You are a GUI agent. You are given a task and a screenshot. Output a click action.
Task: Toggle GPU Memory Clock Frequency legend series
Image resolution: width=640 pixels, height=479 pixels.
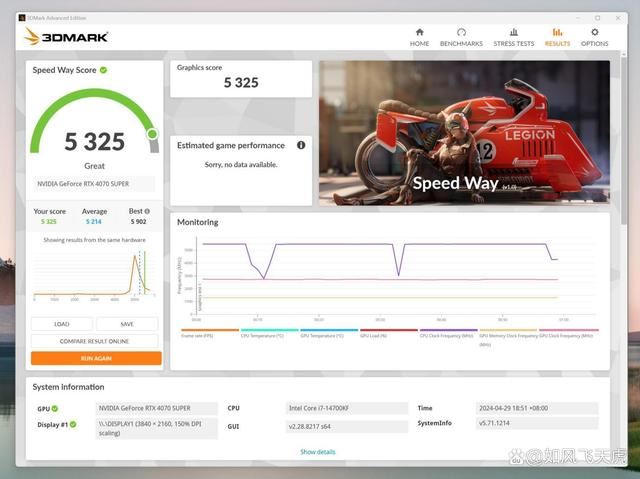[x=508, y=337]
